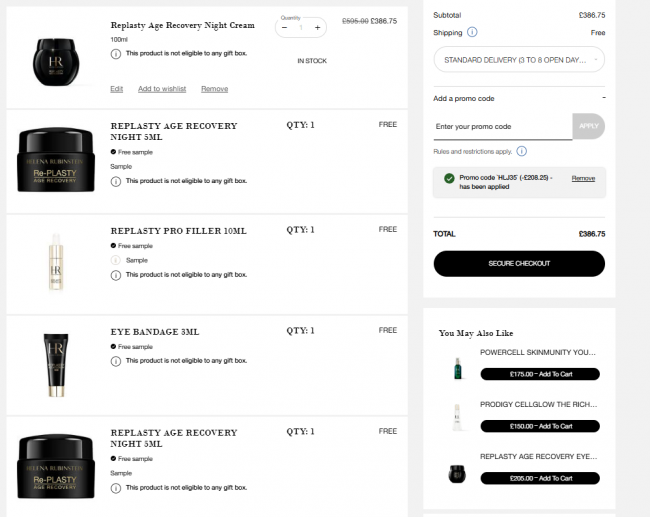The width and height of the screenshot is (650, 517).
Task: Add Powercell Skinmunity to cart for £175
Action: point(540,374)
